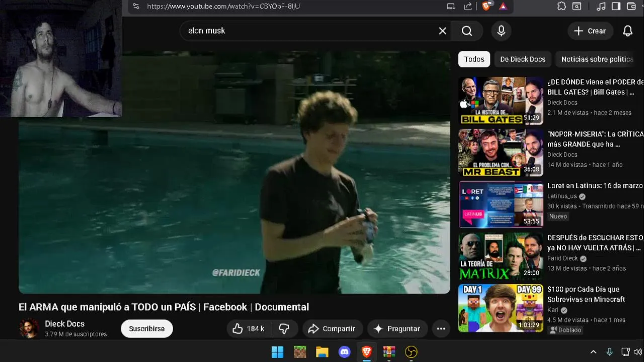Open the Loret en Latinus thumbnail
The height and width of the screenshot is (362, 644).
(501, 205)
